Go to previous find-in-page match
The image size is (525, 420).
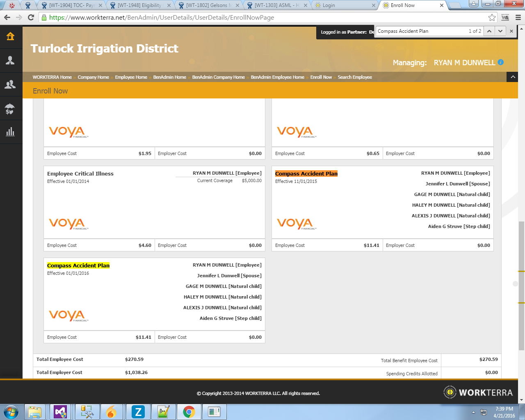click(x=489, y=31)
